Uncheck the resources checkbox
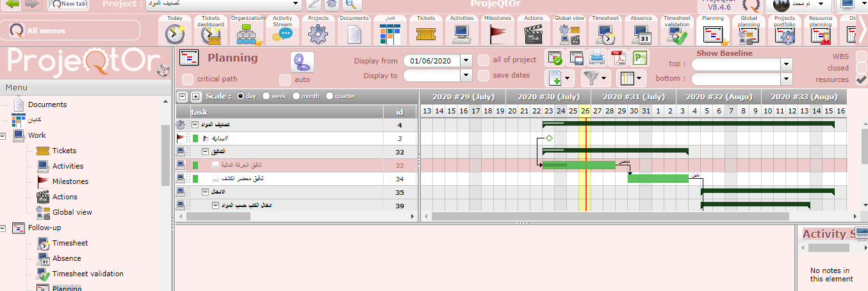This screenshot has width=868, height=291. (862, 79)
